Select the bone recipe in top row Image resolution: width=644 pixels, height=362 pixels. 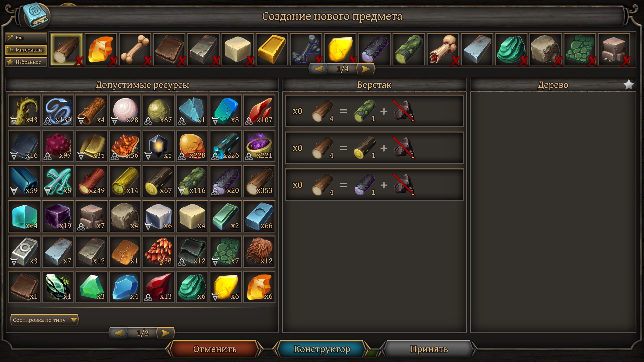tap(135, 49)
